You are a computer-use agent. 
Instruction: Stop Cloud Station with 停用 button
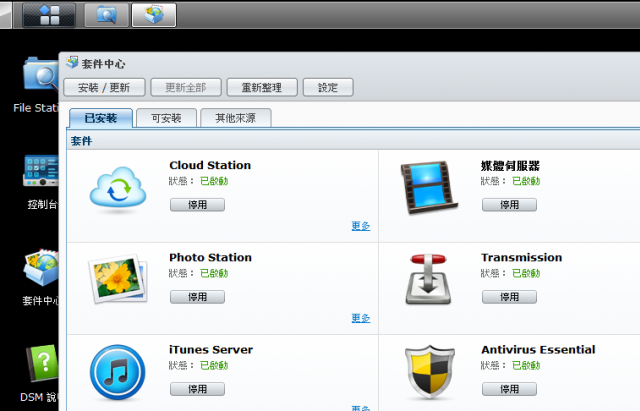tap(197, 204)
